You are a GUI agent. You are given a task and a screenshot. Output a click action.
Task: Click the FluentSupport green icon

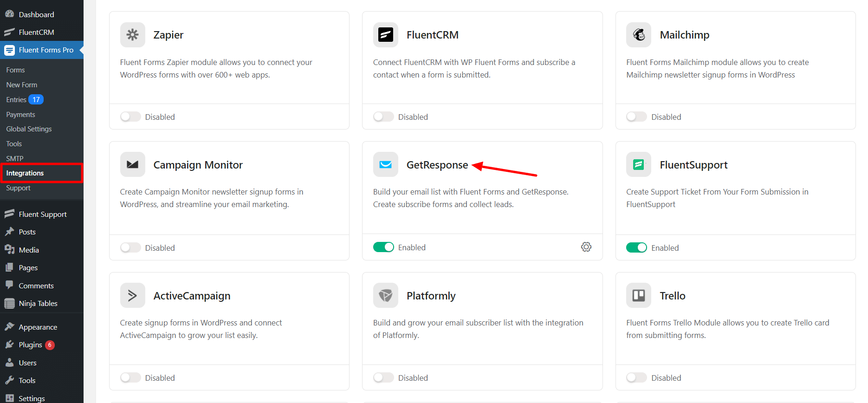point(639,165)
